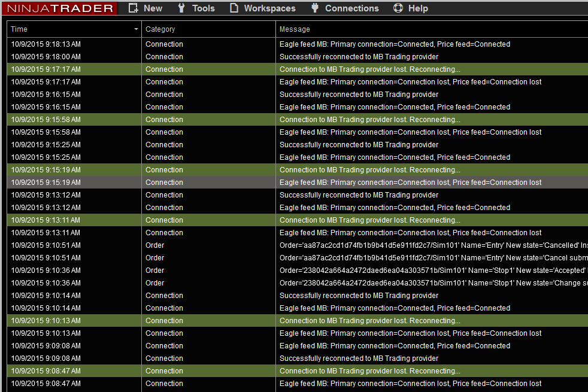
Task: Sort by the Category column header
Action: [x=208, y=29]
